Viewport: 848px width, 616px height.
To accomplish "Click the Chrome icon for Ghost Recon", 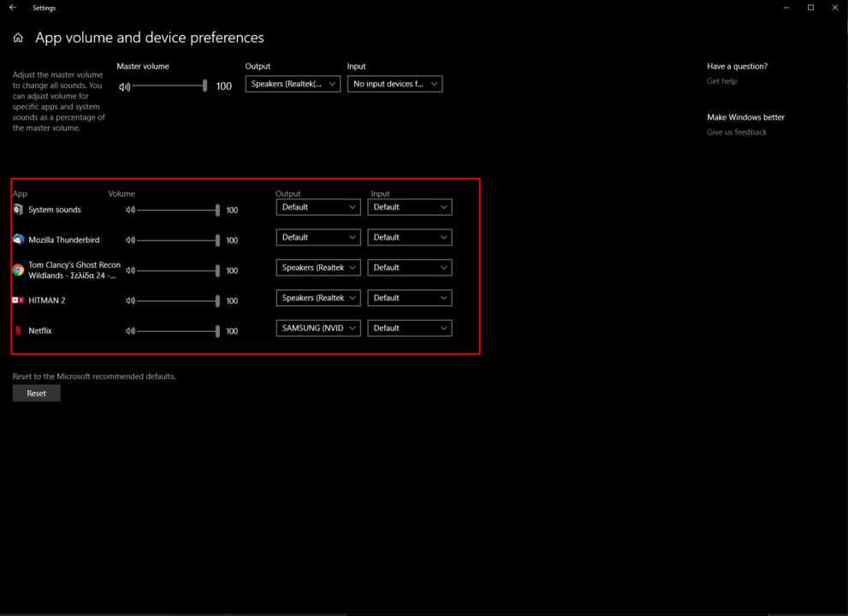I will tap(18, 269).
